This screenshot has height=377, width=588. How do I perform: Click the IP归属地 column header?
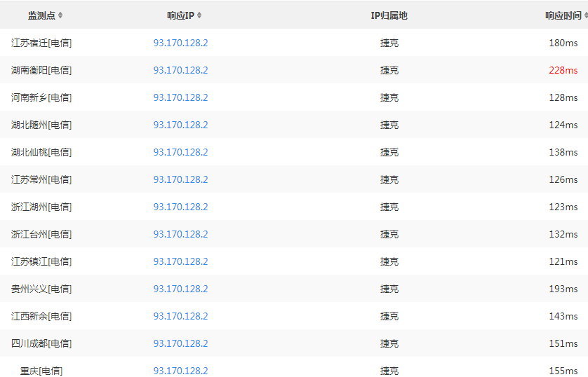(x=389, y=15)
